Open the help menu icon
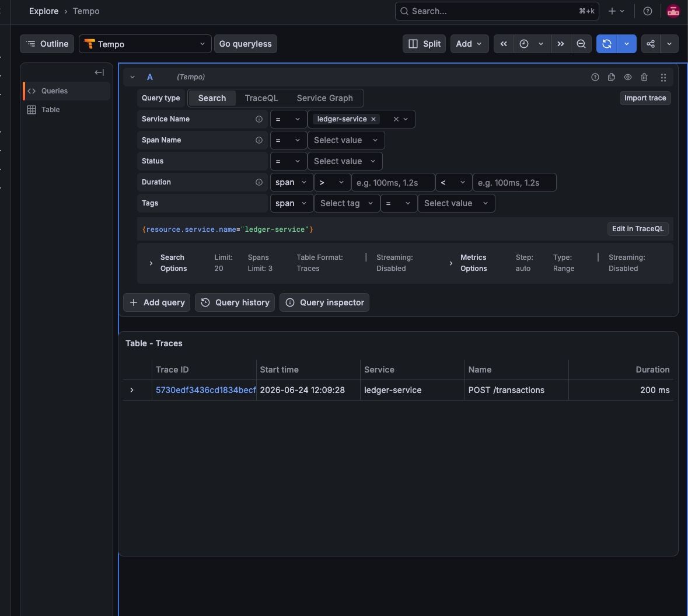Screen dimensions: 688x616 tap(648, 12)
